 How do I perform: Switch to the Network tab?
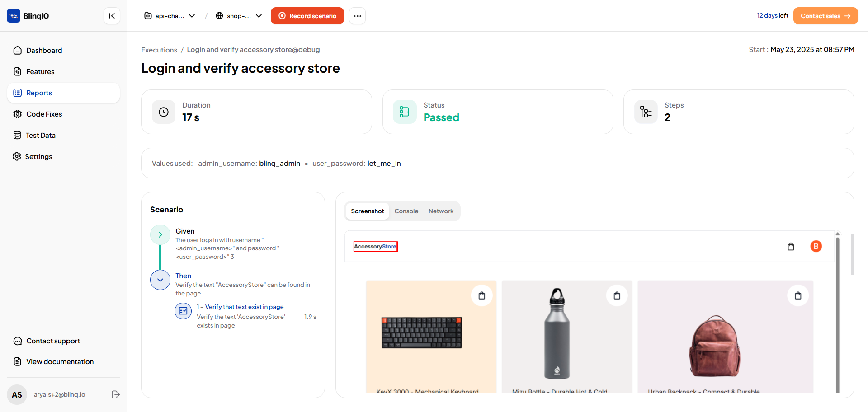441,211
